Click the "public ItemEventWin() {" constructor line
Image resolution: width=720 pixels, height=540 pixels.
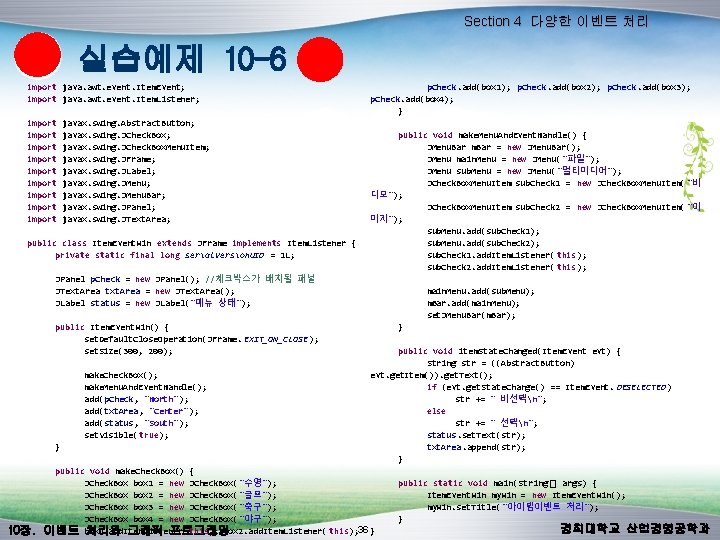tap(112, 327)
